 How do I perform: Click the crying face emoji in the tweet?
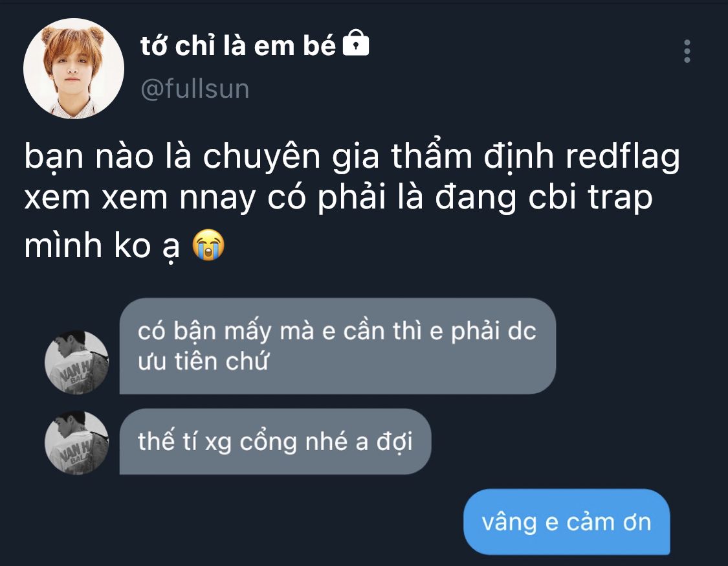click(x=208, y=245)
